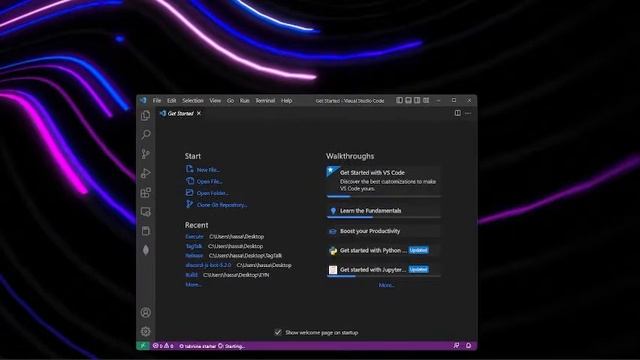
Task: Click the VS Code logo in title bar
Action: pos(143,100)
